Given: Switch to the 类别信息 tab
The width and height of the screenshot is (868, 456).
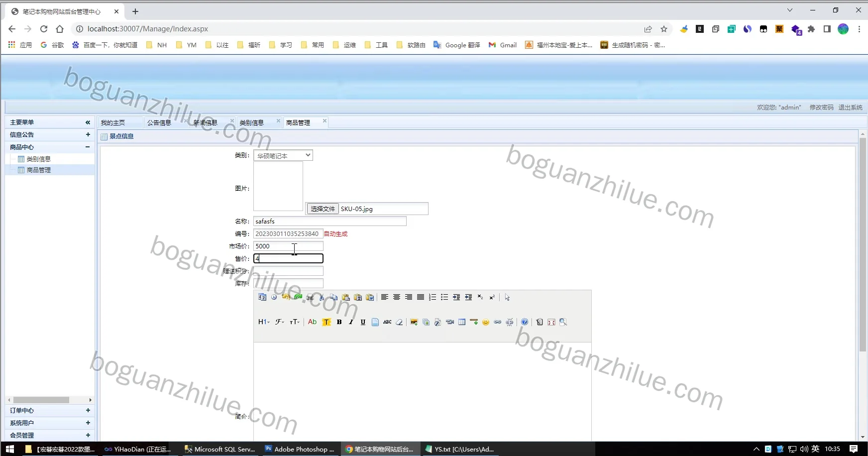Looking at the screenshot, I should 252,122.
